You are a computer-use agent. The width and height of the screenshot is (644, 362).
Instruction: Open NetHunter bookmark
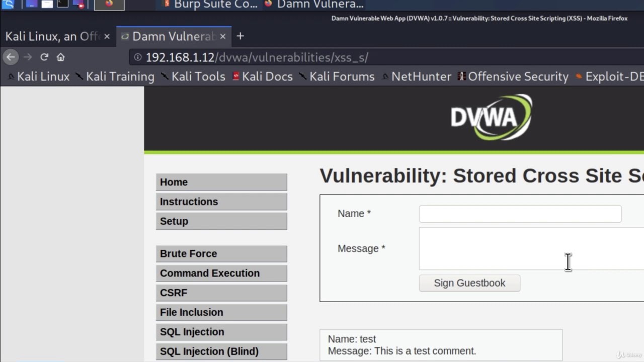tap(417, 76)
